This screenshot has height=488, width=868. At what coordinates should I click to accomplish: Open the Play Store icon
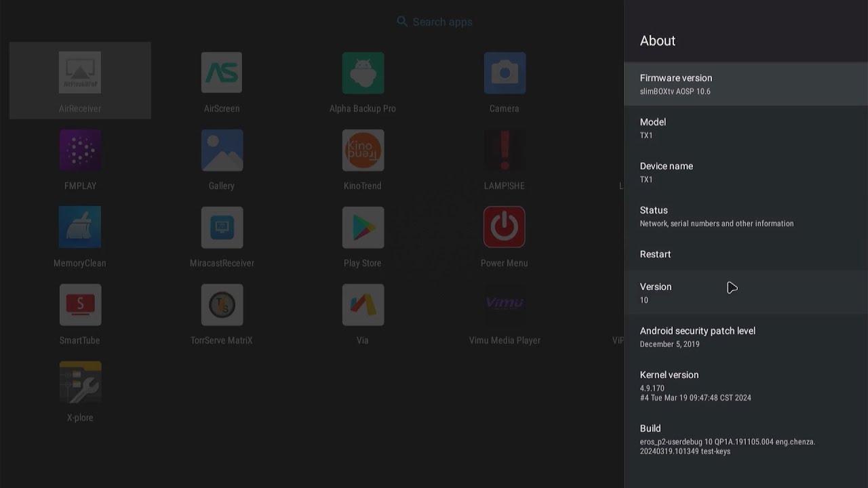[x=363, y=227]
